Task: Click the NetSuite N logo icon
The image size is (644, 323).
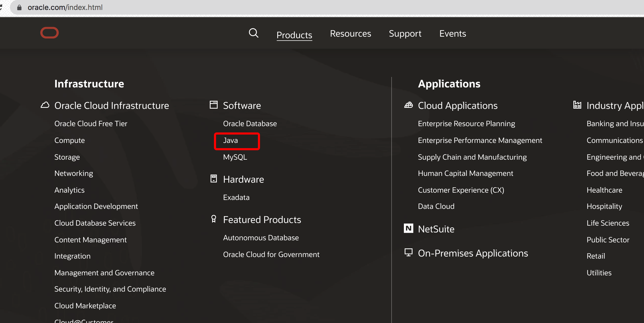Action: [x=409, y=228]
